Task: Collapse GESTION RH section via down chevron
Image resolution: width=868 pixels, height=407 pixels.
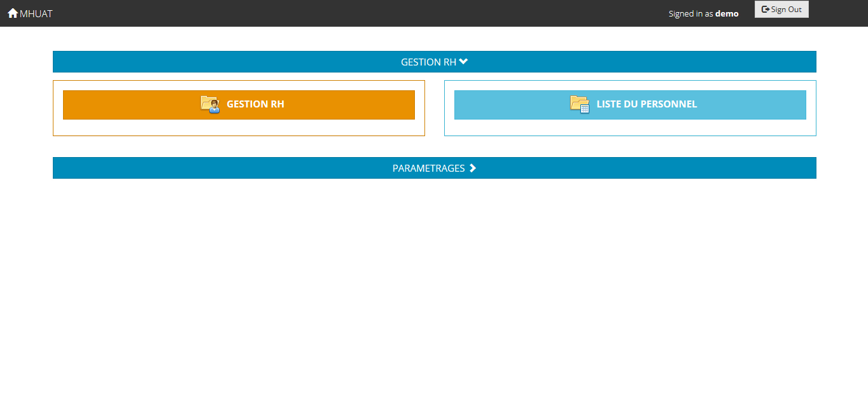Action: pos(464,62)
